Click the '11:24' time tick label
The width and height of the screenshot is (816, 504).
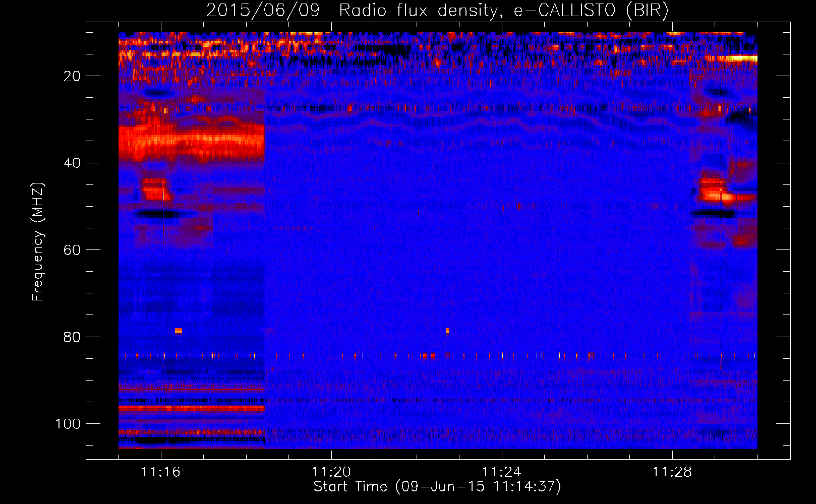502,472
